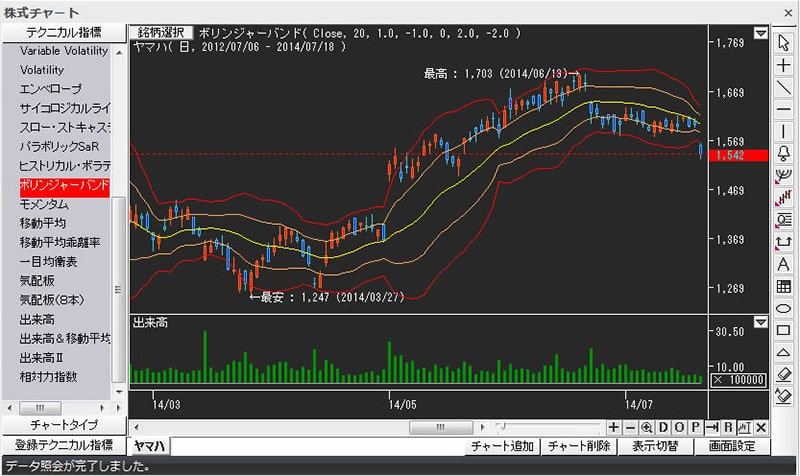Viewport: 800px width, 476px height.
Task: Select the ellipse drawing tool
Action: coord(783,308)
